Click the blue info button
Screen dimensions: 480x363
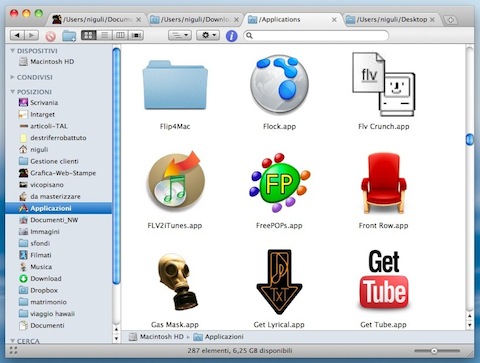[231, 35]
